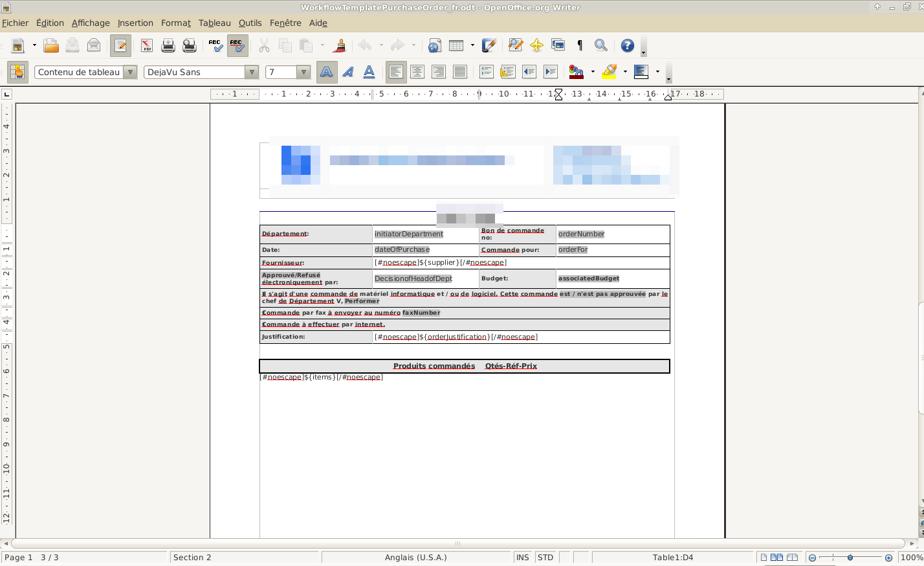Viewport: 924px width, 566px height.
Task: Click the INS insert mode status field
Action: tap(522, 557)
